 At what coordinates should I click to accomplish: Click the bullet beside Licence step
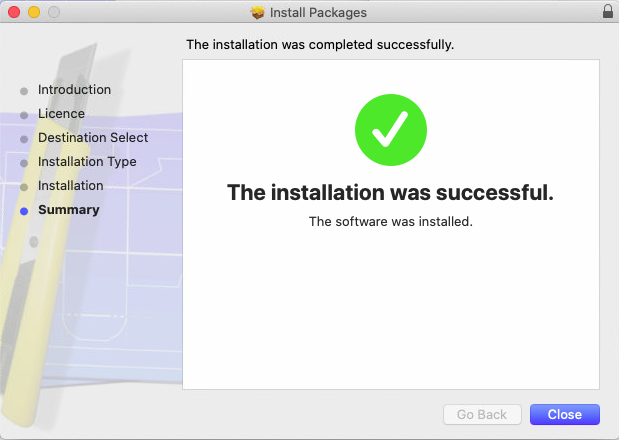(x=24, y=115)
